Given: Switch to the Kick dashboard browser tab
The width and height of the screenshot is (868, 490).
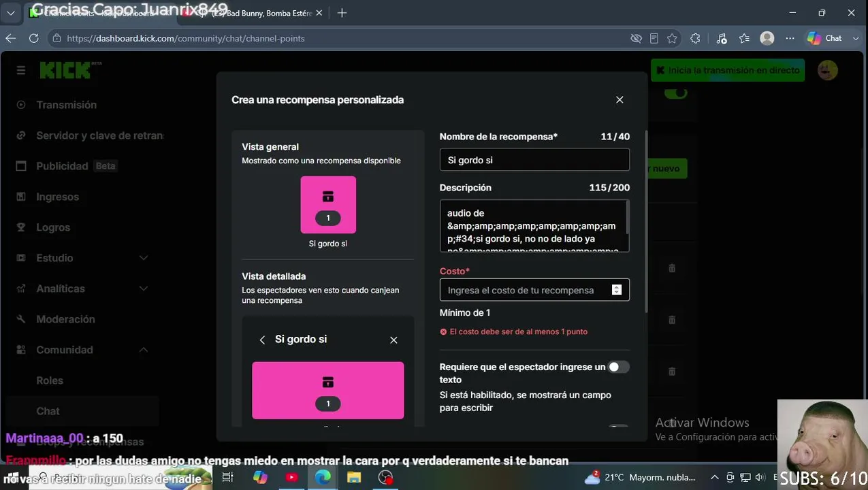Looking at the screenshot, I should (x=99, y=13).
